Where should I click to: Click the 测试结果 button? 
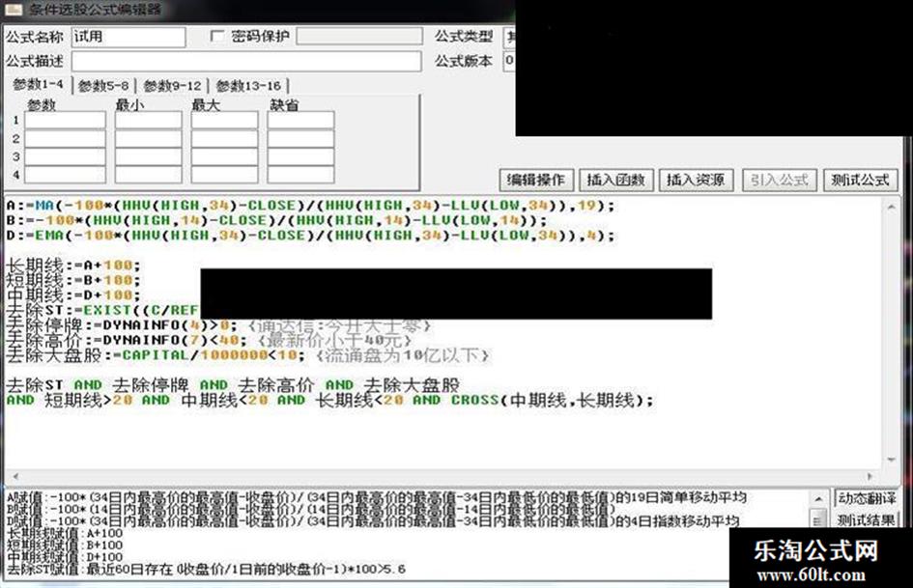coord(867,519)
